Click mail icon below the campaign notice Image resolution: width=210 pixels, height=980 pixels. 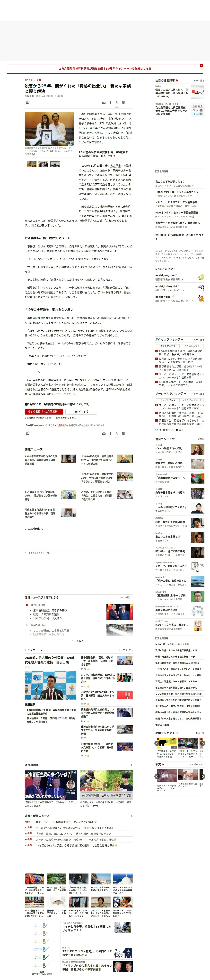104,434
